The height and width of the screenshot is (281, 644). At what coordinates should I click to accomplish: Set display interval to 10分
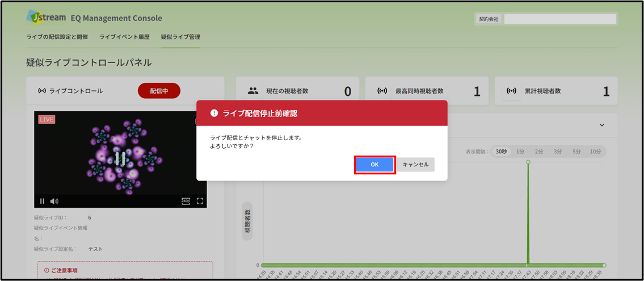(x=596, y=152)
